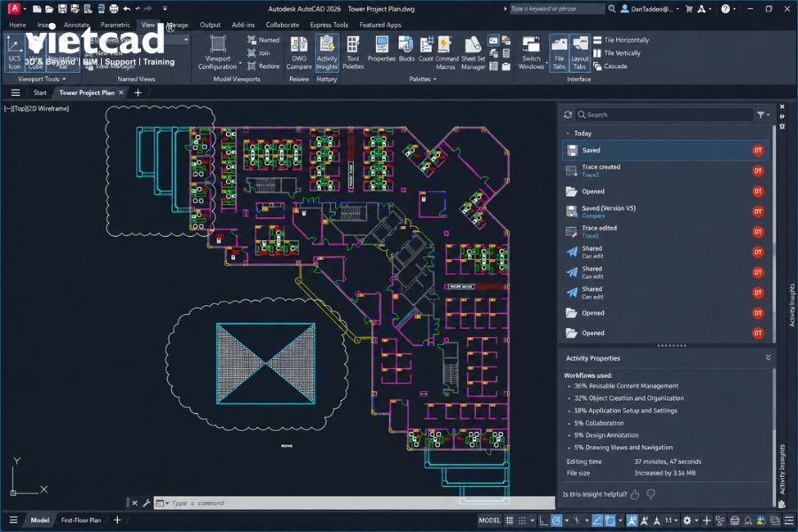Open the Tool Palettes
This screenshot has height=532, width=798.
tap(353, 53)
